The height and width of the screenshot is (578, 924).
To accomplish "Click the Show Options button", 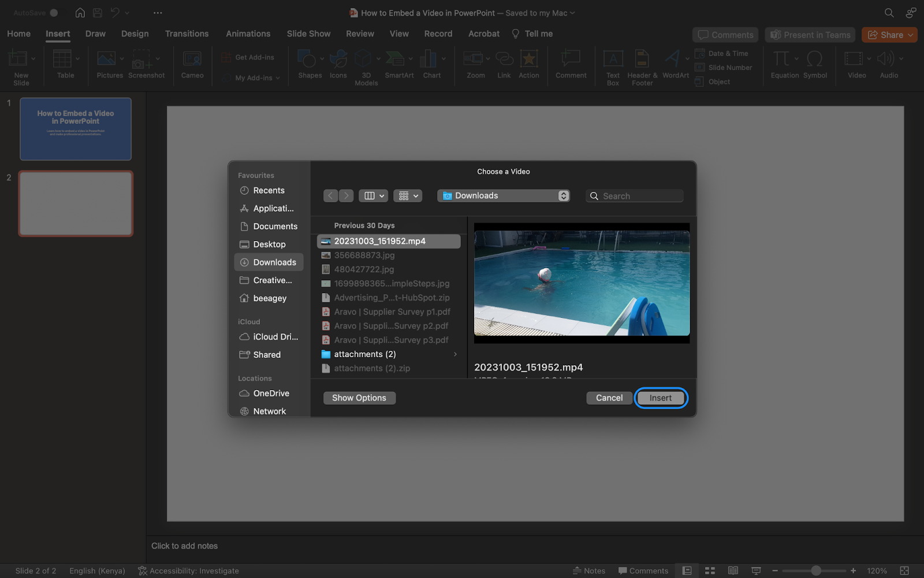I will (x=359, y=398).
